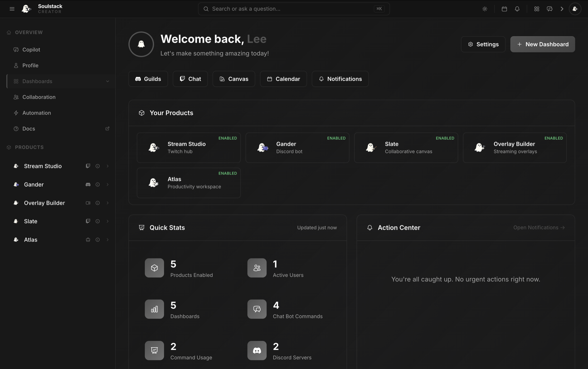588x369 pixels.
Task: Click the Chat Bot Commands icon
Action: (257, 309)
